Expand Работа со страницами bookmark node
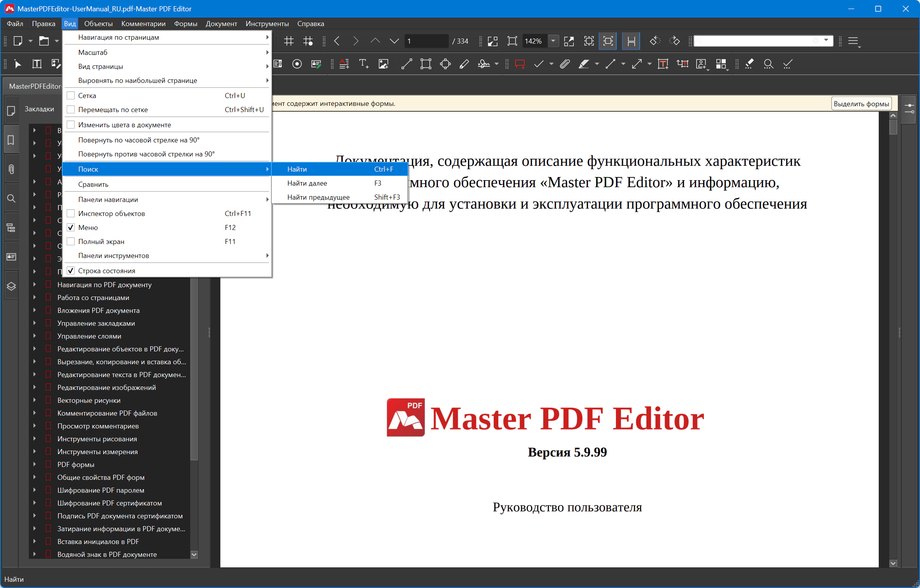Viewport: 920px width, 588px height. tap(34, 297)
